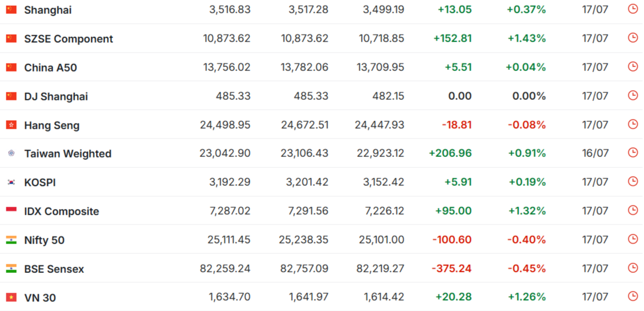
Task: Click the Indonesia flag icon beside IDX Composite
Action: click(x=11, y=211)
